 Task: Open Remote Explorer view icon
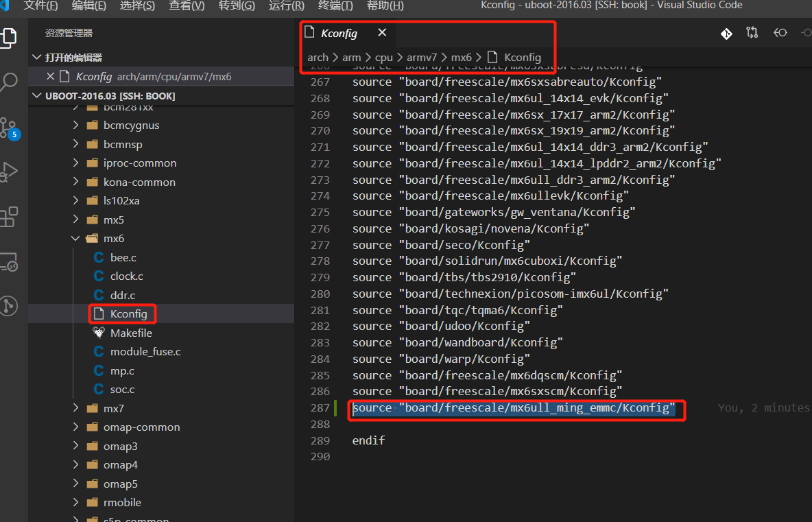pos(9,262)
